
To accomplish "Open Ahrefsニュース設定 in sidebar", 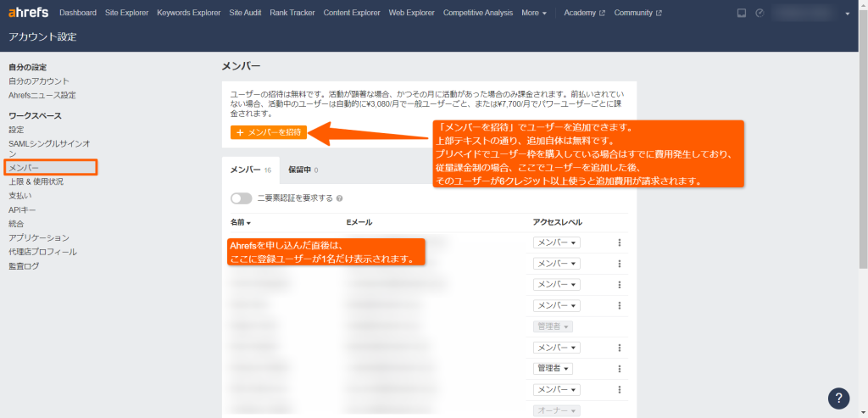I will [42, 95].
